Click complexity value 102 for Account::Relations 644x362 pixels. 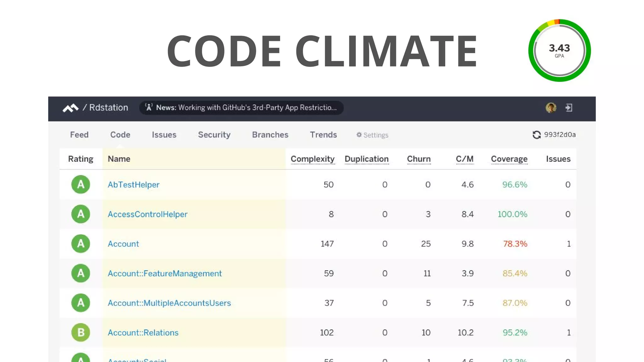pyautogui.click(x=327, y=332)
